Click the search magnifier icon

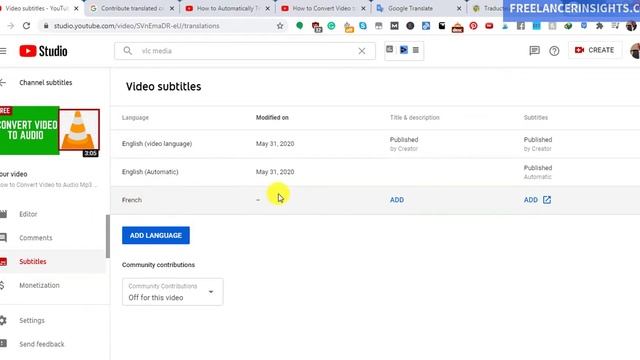point(127,51)
